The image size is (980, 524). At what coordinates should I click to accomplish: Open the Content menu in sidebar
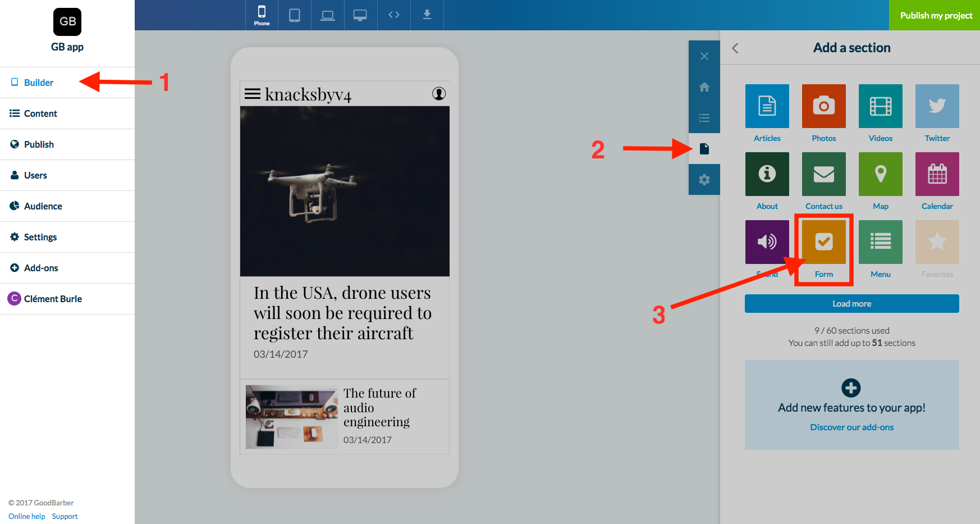coord(40,113)
